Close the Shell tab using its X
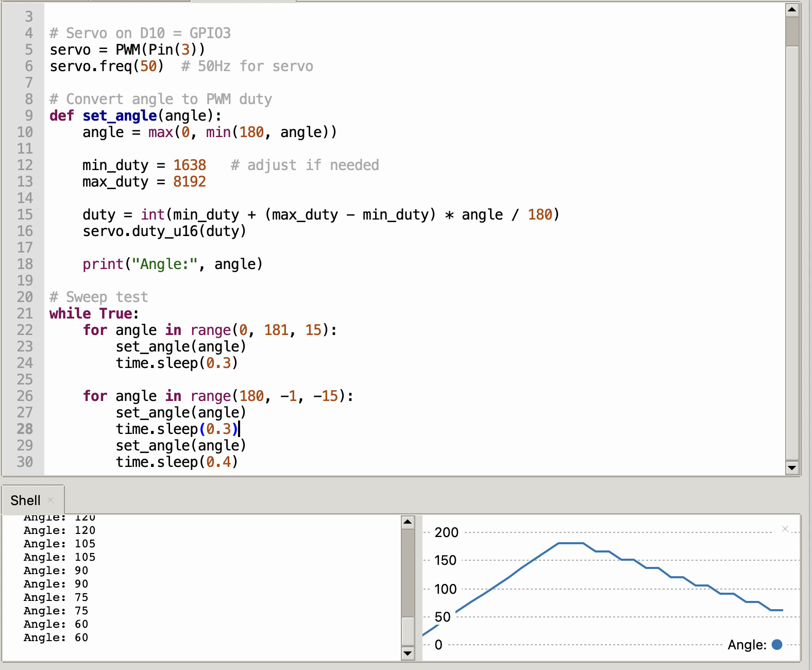The height and width of the screenshot is (670, 812). (x=50, y=500)
